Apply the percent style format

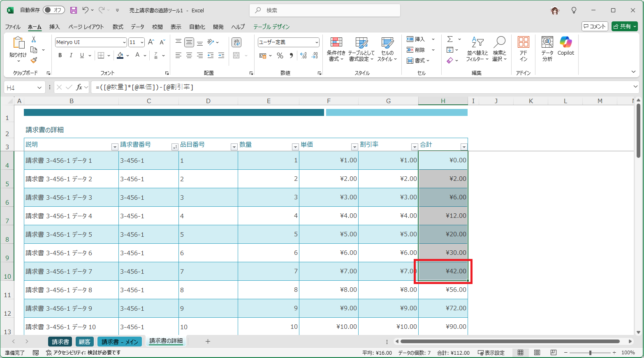coord(280,55)
